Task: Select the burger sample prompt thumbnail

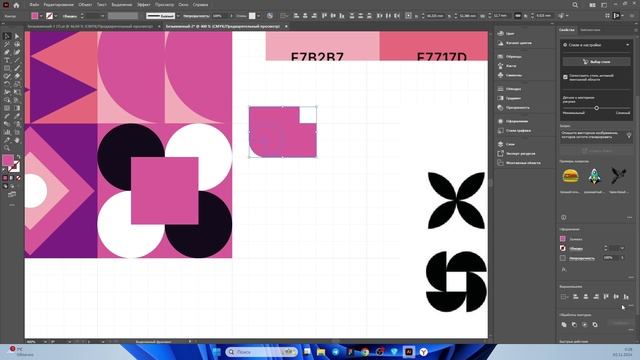Action: tap(571, 177)
